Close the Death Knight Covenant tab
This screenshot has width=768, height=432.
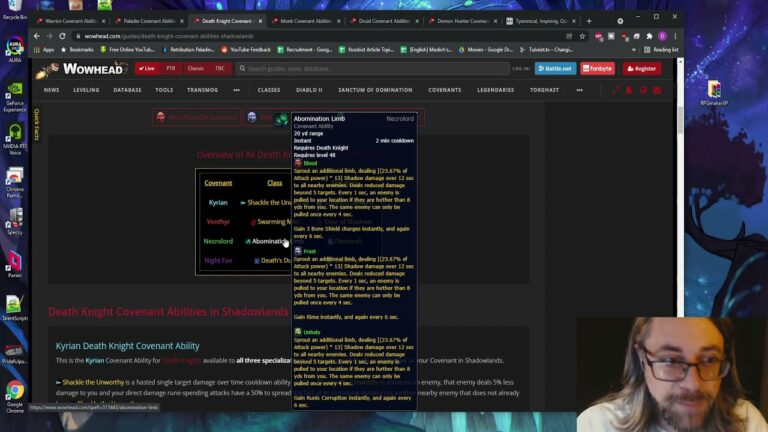pos(260,21)
